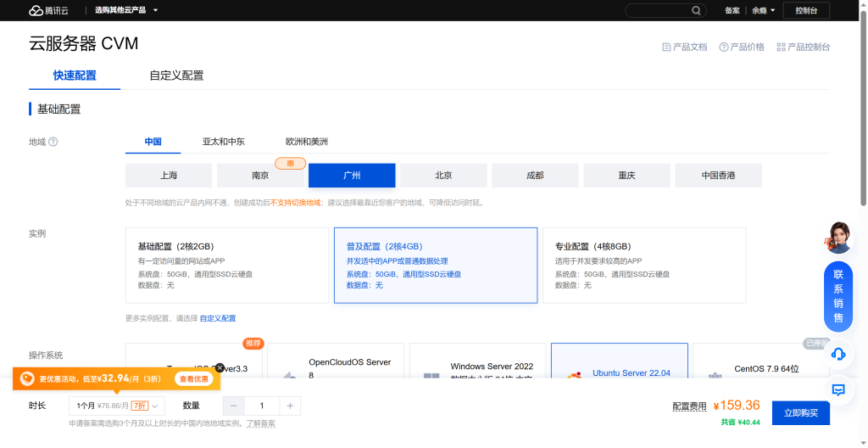
Task: Choose 上海 region
Action: (x=169, y=175)
